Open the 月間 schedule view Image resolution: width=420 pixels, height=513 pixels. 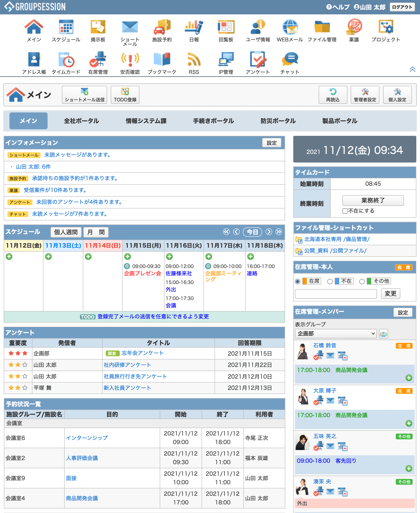click(x=96, y=232)
